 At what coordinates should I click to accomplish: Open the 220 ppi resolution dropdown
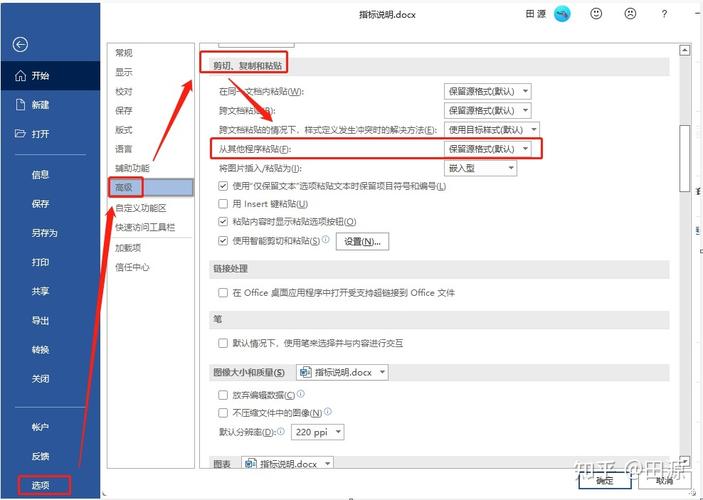317,432
